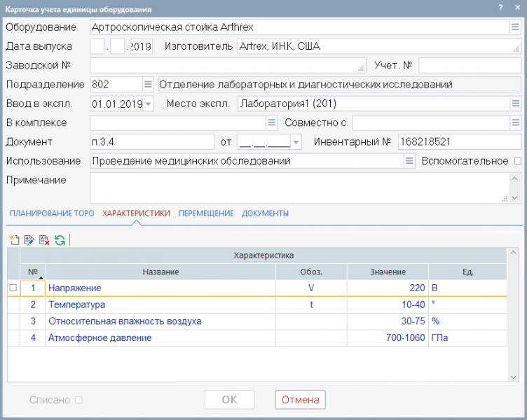Viewport: 527px width, 420px height.
Task: Click the Подразделение code field 802
Action: click(116, 84)
